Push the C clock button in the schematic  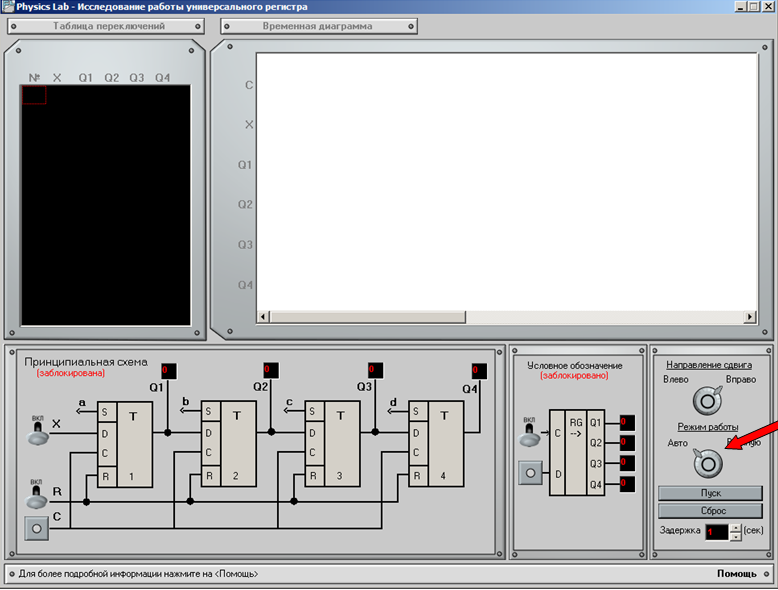(37, 528)
